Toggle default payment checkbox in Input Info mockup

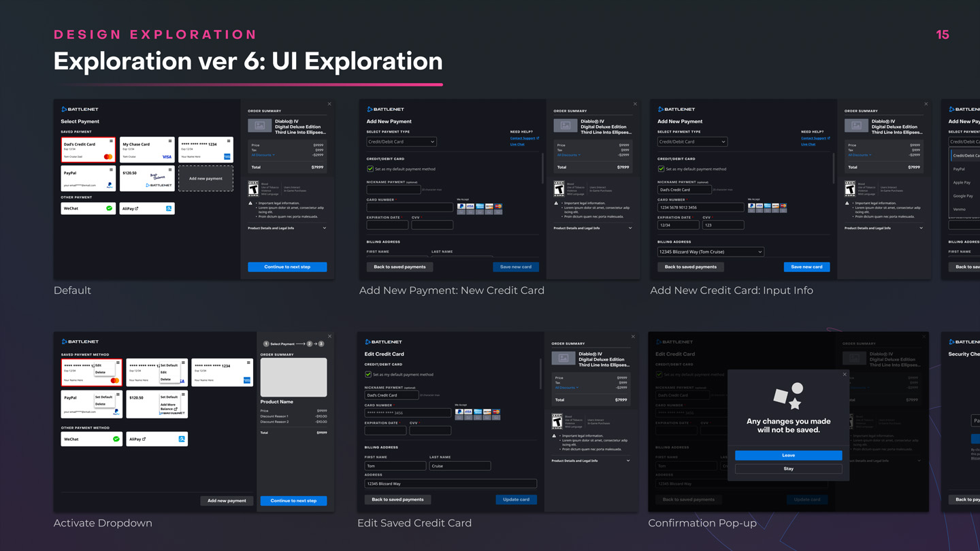coord(661,169)
